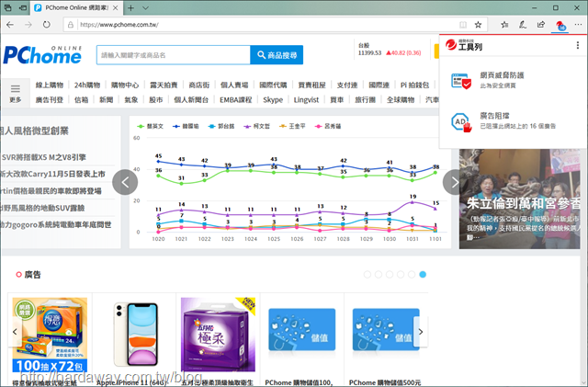
Task: Open 個人賣場 menu item
Action: [234, 85]
